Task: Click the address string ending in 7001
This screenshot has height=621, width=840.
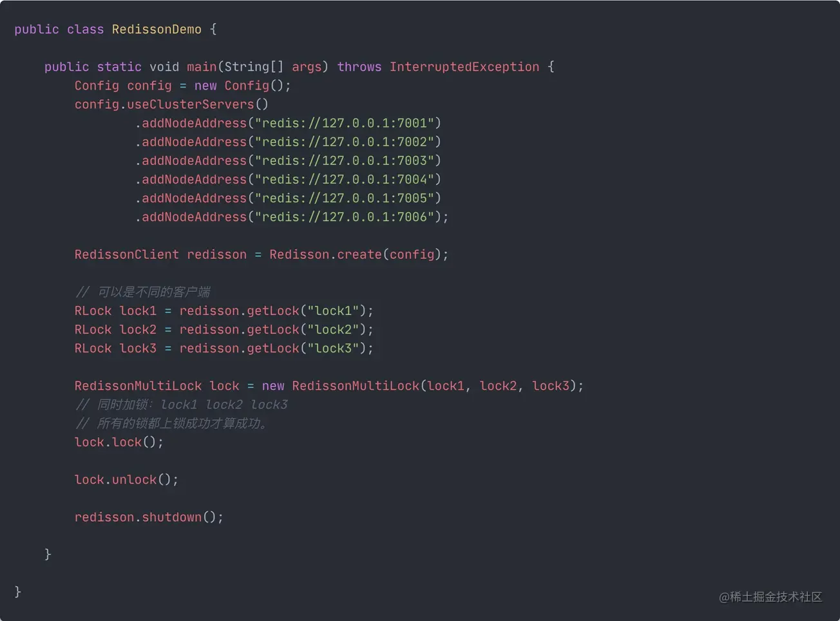Action: tap(345, 123)
